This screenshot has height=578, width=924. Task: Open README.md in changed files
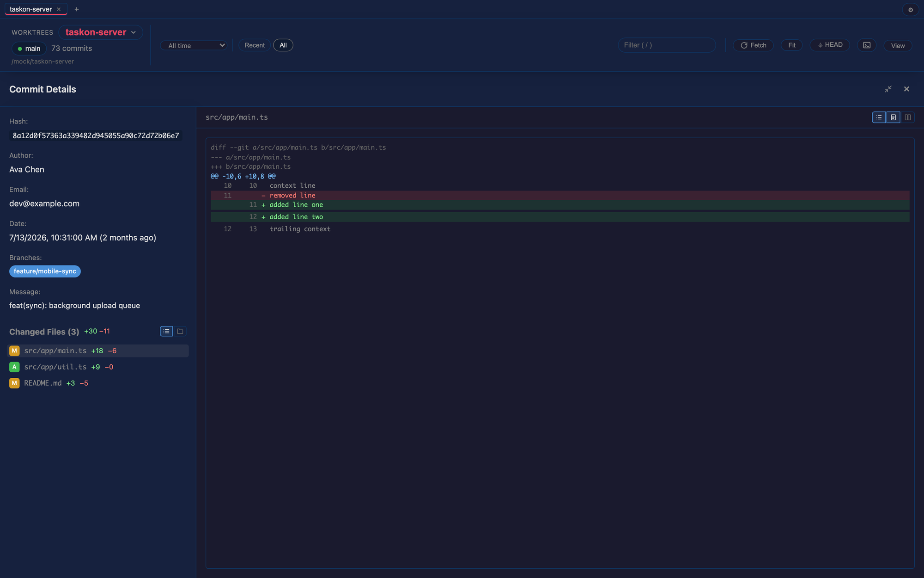[x=99, y=383]
